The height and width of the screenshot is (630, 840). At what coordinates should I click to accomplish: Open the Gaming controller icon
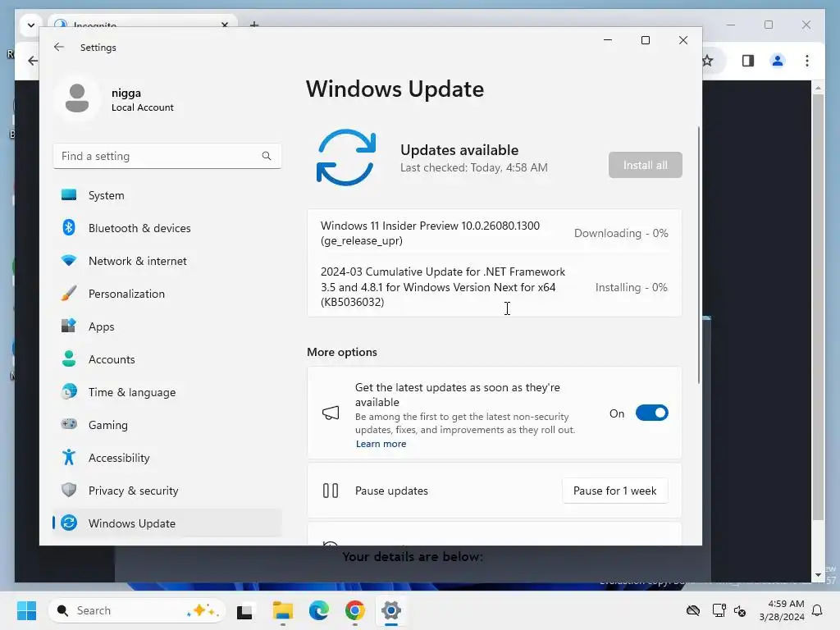click(69, 424)
